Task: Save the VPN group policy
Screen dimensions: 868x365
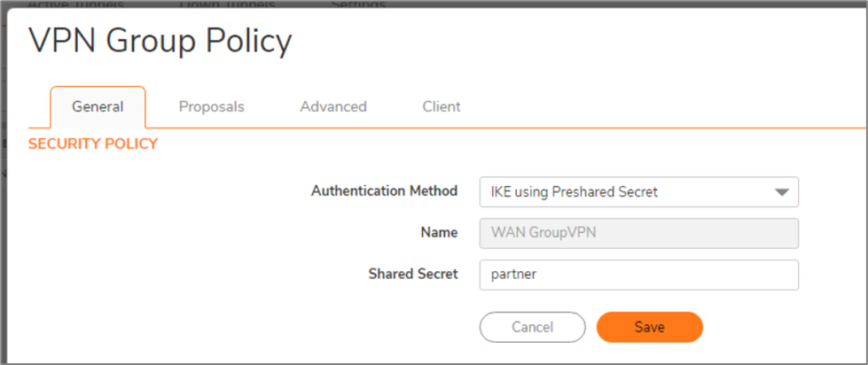Action: [x=649, y=327]
